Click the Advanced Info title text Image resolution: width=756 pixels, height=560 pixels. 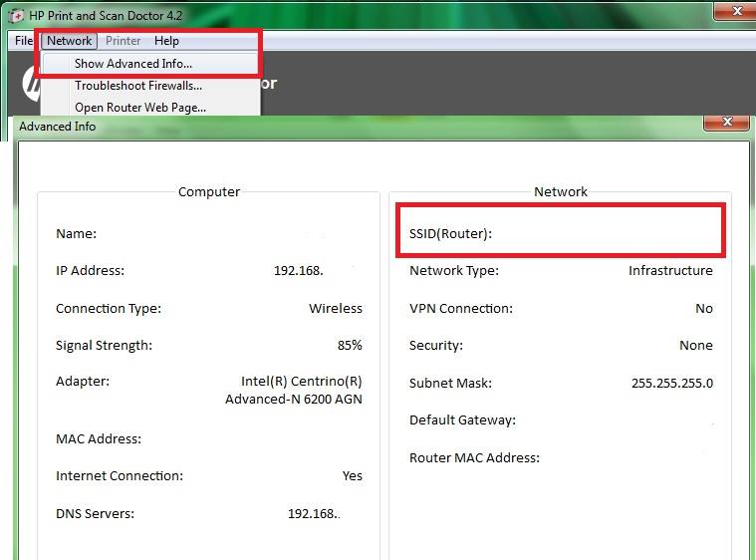(58, 127)
